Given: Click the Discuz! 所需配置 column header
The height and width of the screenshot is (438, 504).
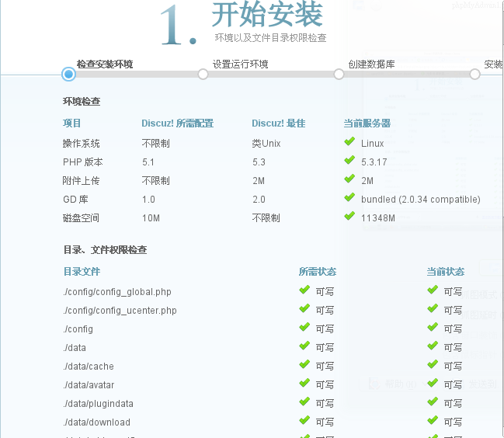Looking at the screenshot, I should click(x=177, y=123).
